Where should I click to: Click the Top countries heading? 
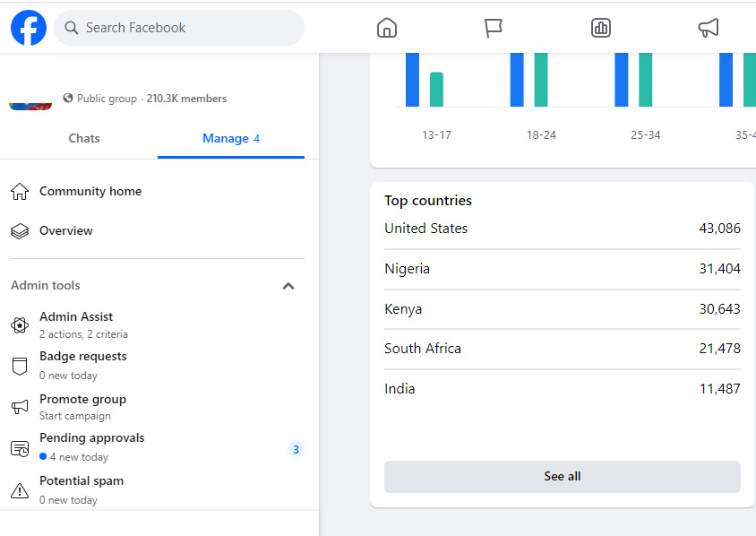tap(428, 201)
